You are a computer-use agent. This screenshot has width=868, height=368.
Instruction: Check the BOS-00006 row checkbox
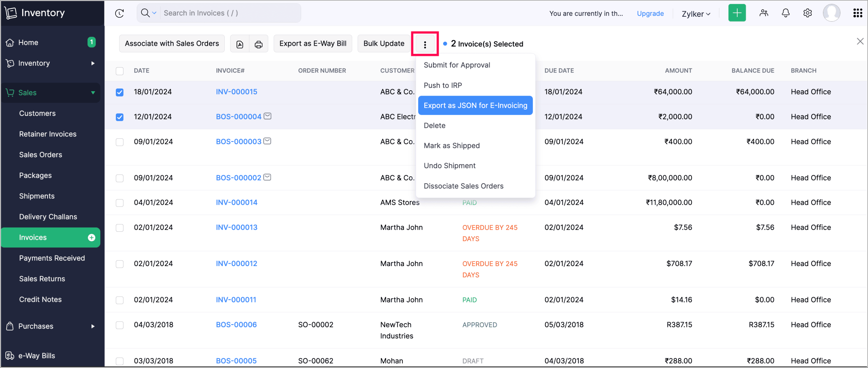(120, 325)
